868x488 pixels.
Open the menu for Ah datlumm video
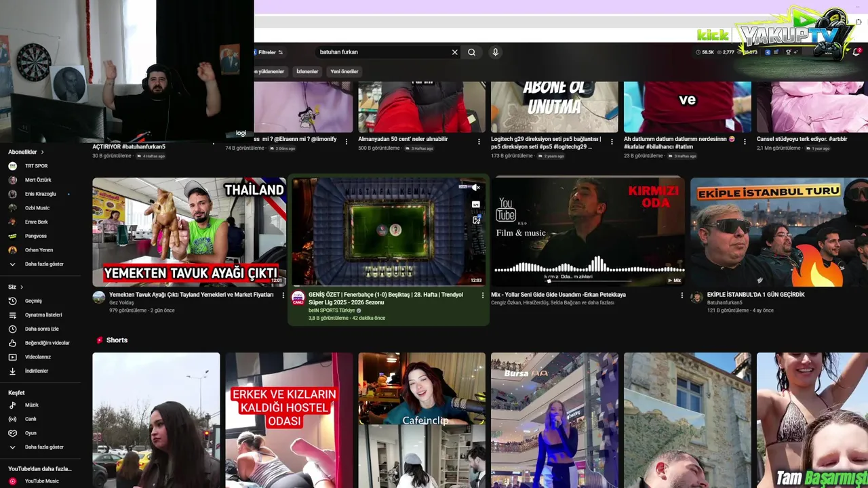(745, 142)
